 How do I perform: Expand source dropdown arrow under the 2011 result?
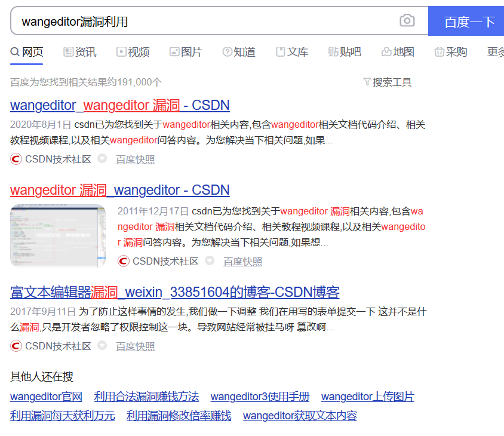(210, 260)
